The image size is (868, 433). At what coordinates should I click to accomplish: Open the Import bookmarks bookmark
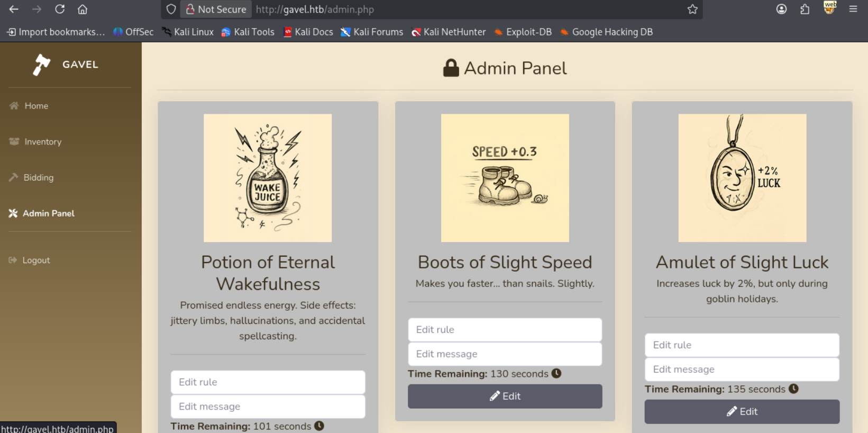pos(56,32)
